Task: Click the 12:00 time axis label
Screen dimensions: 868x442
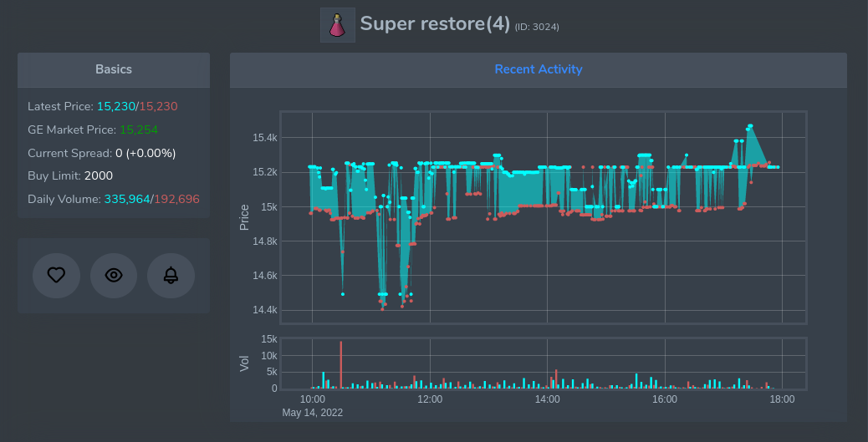Action: 430,399
